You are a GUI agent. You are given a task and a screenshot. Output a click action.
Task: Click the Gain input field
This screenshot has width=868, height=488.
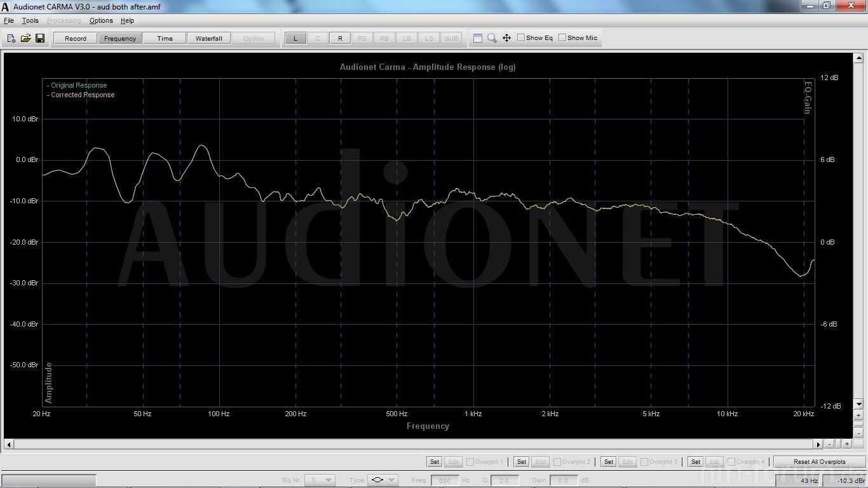pyautogui.click(x=564, y=480)
